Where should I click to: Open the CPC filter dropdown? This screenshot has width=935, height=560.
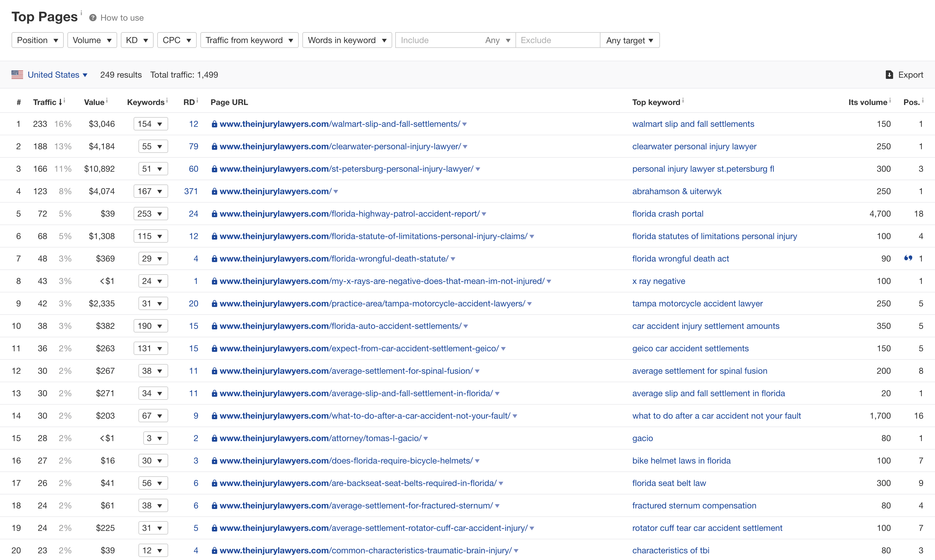177,40
